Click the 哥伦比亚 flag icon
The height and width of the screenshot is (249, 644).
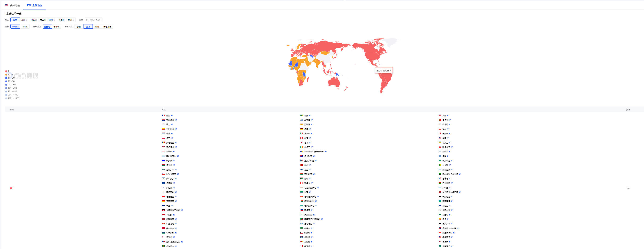[x=163, y=129]
